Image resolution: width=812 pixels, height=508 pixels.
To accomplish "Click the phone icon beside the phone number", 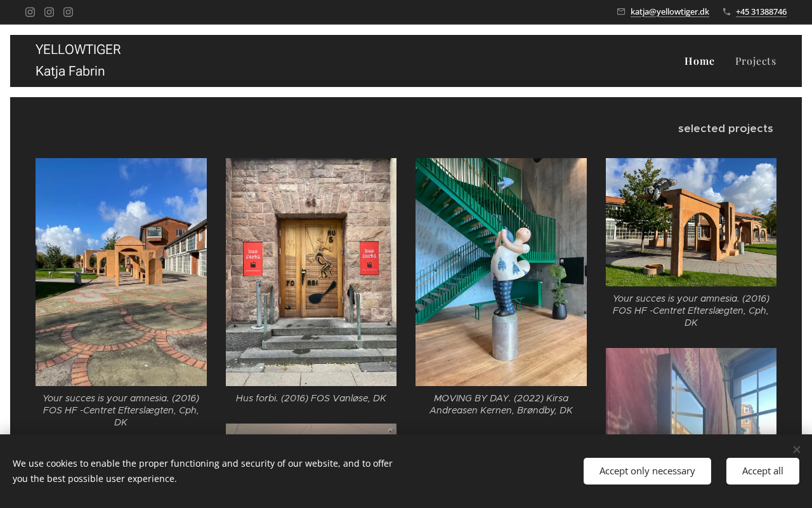I will (726, 11).
